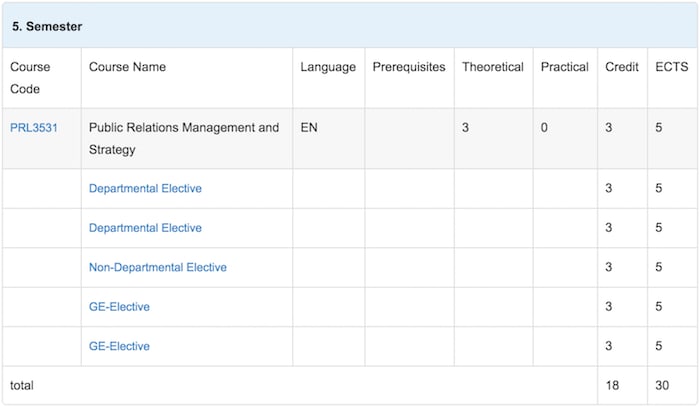The height and width of the screenshot is (407, 700).
Task: Click the ECTS column header
Action: [x=671, y=67]
